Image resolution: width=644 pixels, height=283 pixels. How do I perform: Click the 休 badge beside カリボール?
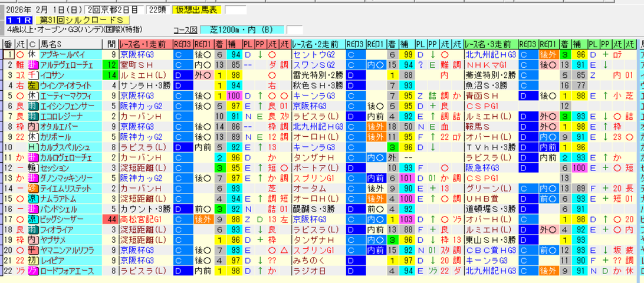click(32, 137)
